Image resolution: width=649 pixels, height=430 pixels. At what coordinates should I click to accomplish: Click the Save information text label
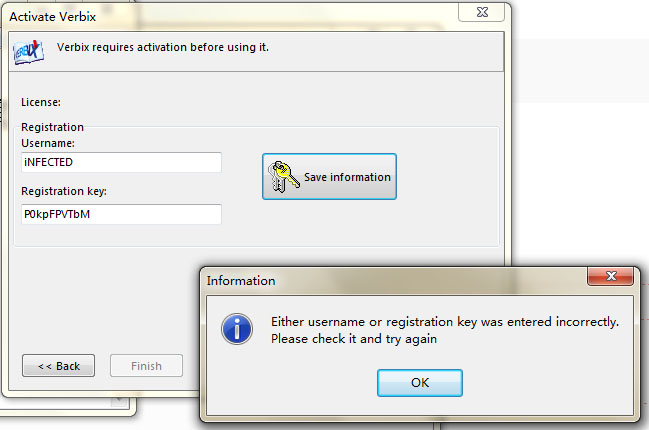click(x=347, y=177)
